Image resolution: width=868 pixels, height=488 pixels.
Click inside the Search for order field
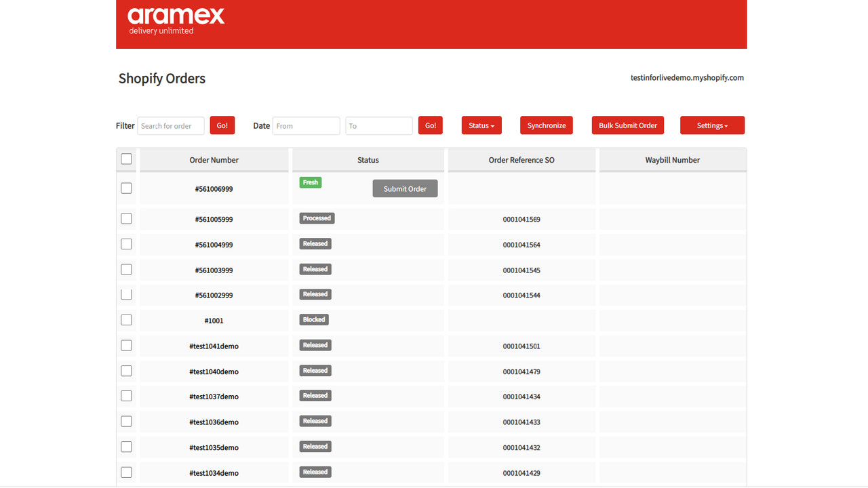click(170, 125)
